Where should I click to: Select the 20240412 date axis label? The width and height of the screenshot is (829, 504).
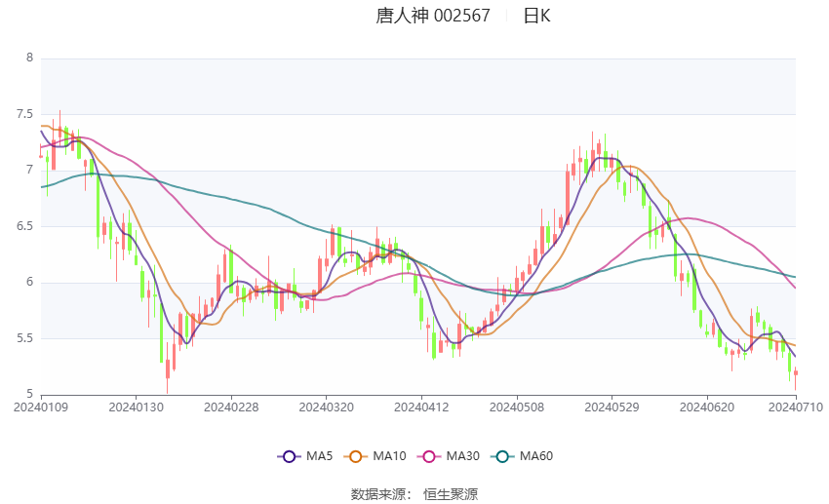[421, 407]
